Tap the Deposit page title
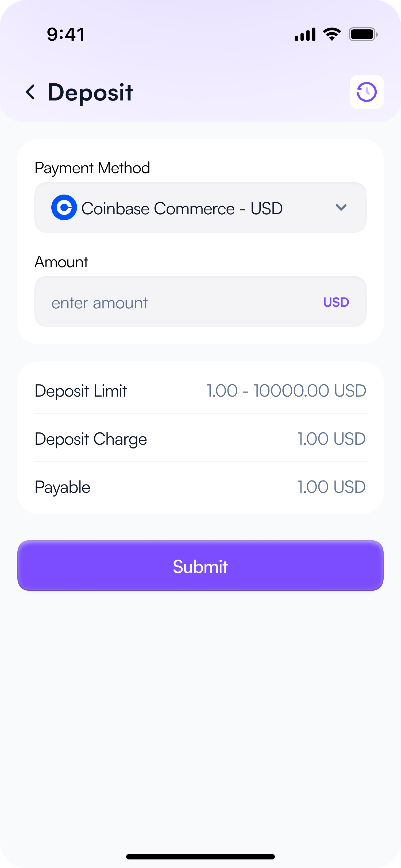This screenshot has height=868, width=401. point(90,92)
